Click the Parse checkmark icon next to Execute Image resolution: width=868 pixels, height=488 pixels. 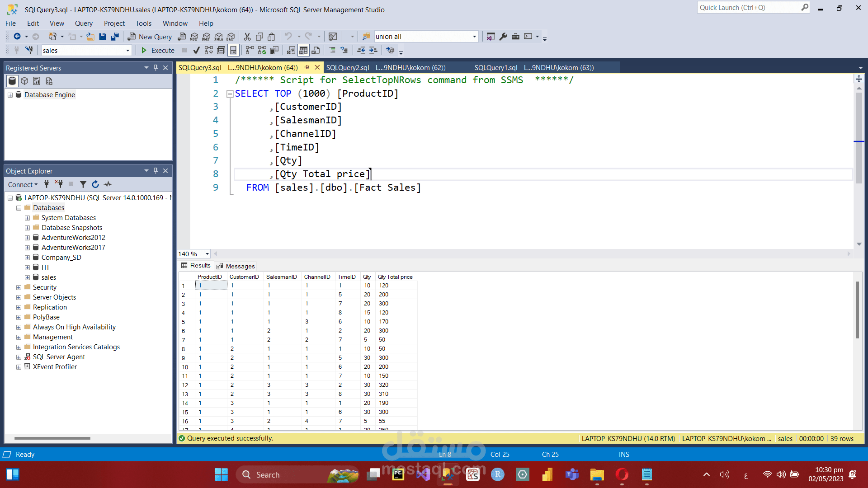[196, 50]
